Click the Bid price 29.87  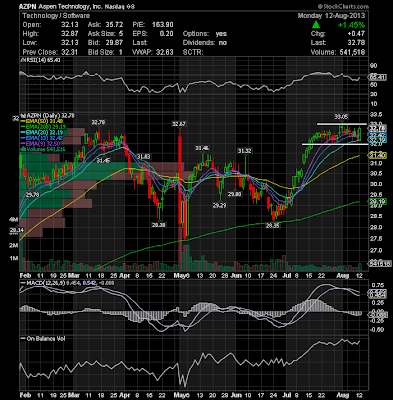(114, 43)
